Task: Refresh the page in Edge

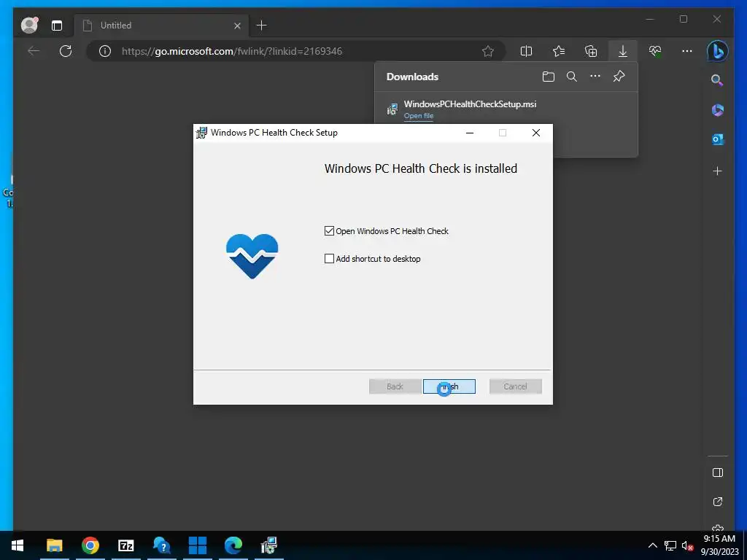Action: tap(66, 51)
